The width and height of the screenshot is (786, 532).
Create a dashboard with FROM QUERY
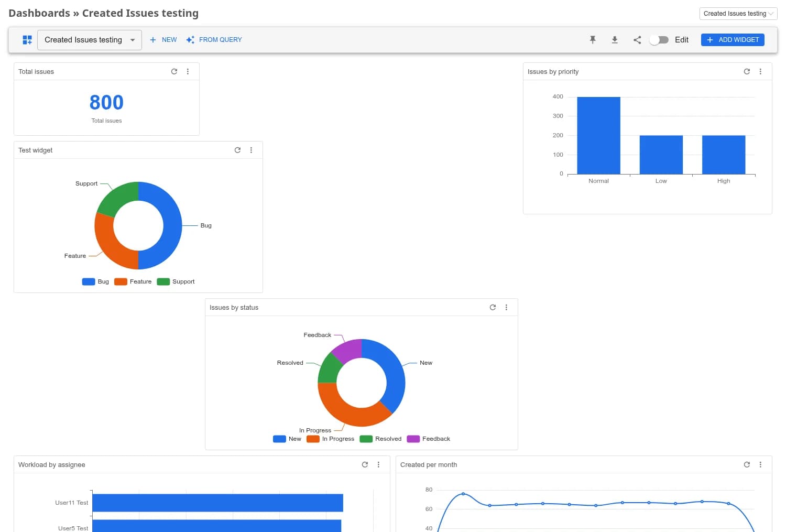click(x=214, y=40)
